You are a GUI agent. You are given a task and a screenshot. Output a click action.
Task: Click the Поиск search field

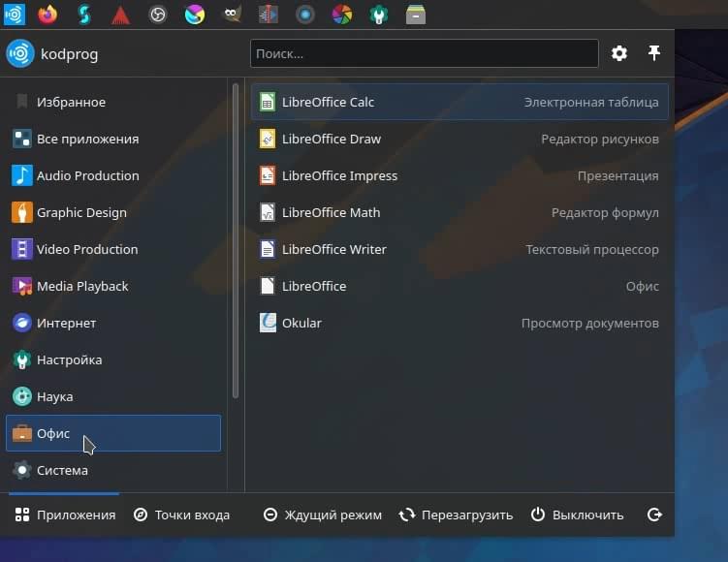(x=425, y=53)
